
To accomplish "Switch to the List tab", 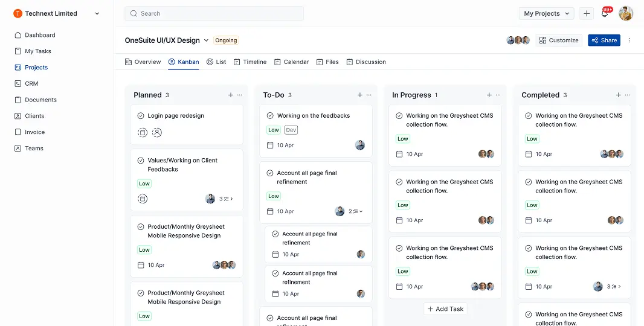I will (x=216, y=62).
